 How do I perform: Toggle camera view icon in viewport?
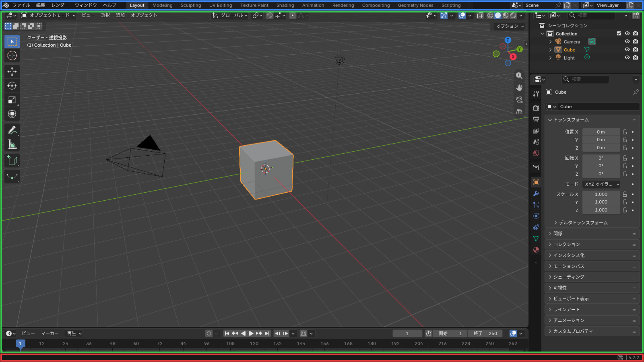click(x=519, y=100)
